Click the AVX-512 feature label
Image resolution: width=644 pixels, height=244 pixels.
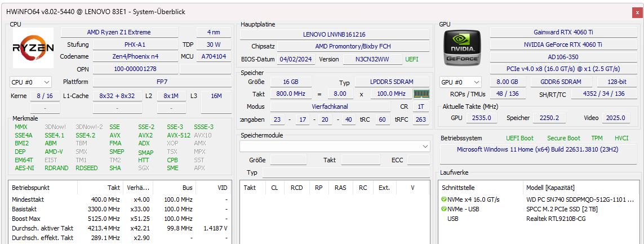pyautogui.click(x=179, y=135)
